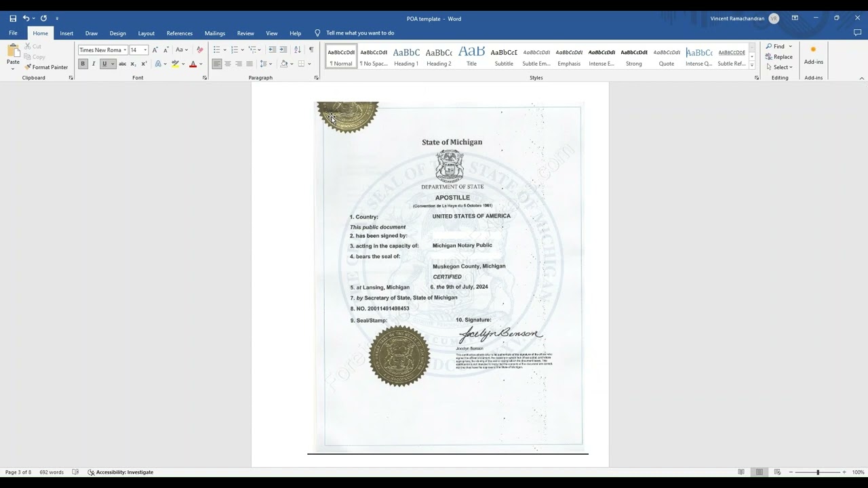Click the Comments icon below window controls
868x488 pixels.
[x=857, y=33]
